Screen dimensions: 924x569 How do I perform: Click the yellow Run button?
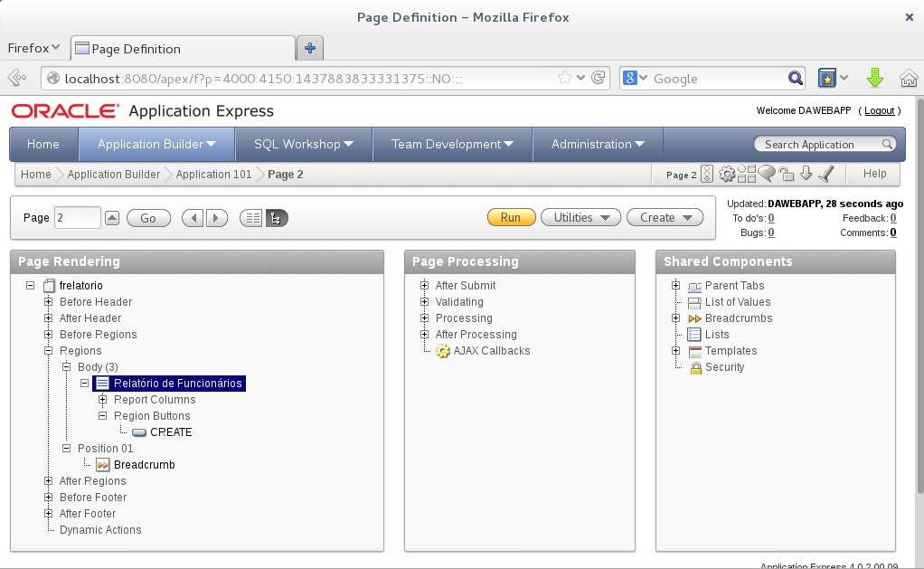(x=511, y=218)
